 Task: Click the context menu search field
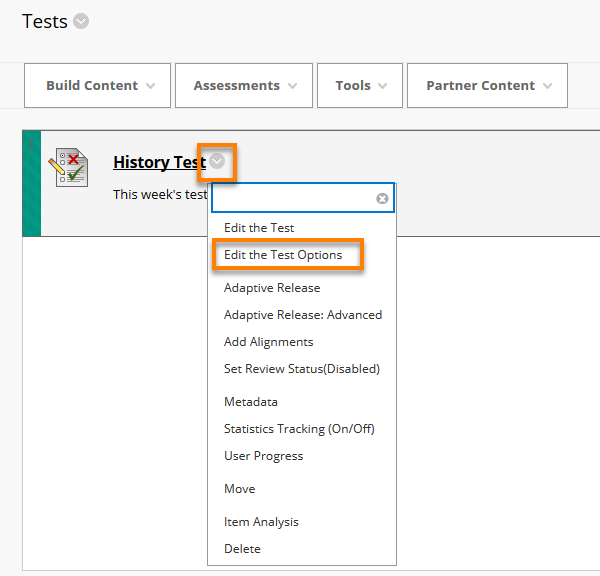click(293, 198)
